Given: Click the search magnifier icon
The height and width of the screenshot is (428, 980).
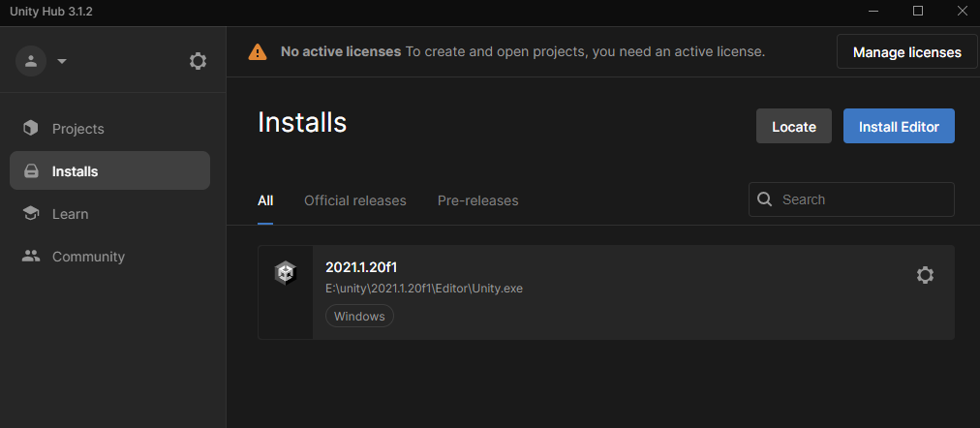Looking at the screenshot, I should pos(764,199).
